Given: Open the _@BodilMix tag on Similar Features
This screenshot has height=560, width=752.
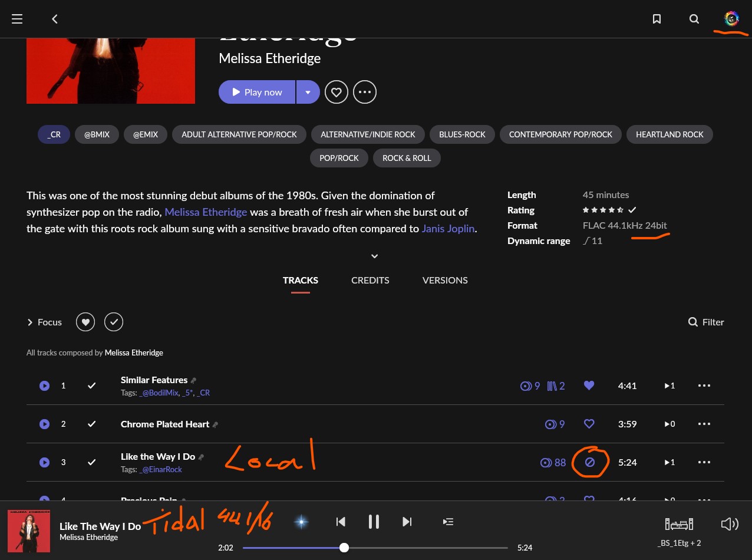Looking at the screenshot, I should (159, 393).
